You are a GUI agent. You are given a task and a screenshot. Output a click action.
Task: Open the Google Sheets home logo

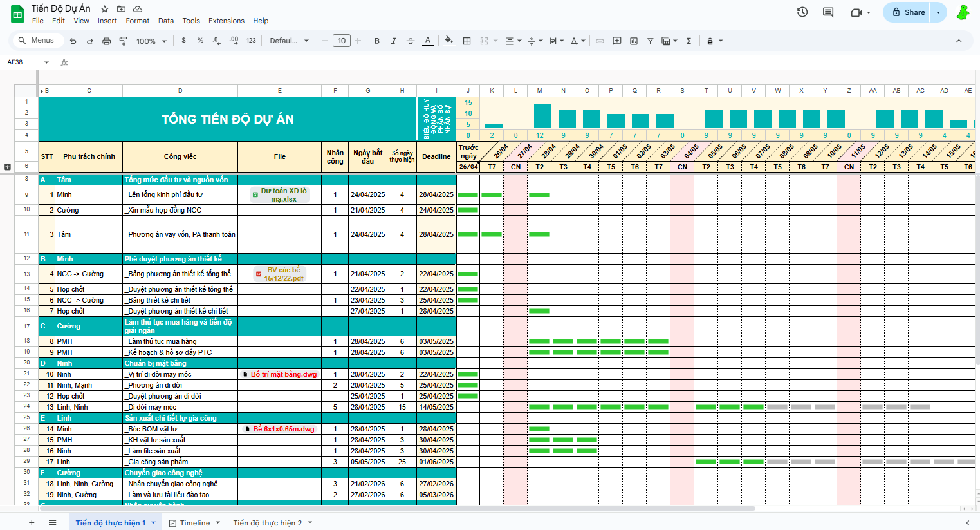pos(17,14)
